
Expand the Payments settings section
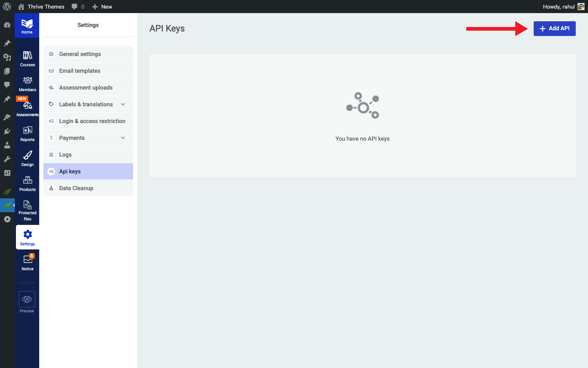click(x=86, y=138)
